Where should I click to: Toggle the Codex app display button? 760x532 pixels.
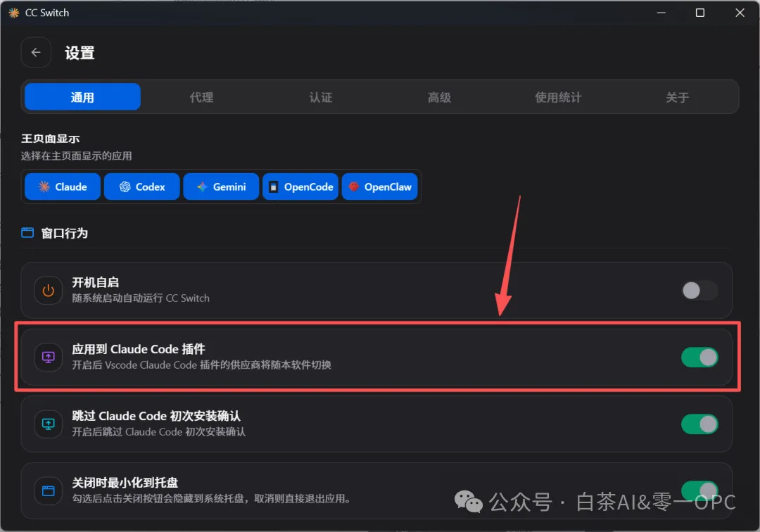(x=142, y=186)
